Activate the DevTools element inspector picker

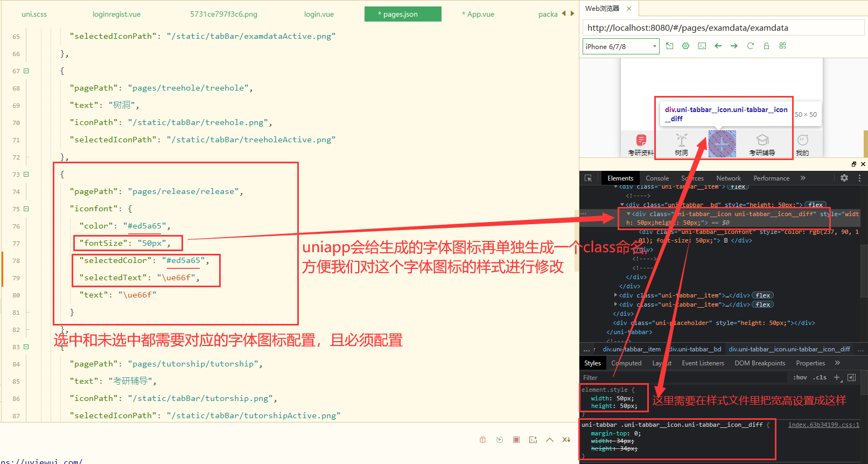click(x=588, y=178)
